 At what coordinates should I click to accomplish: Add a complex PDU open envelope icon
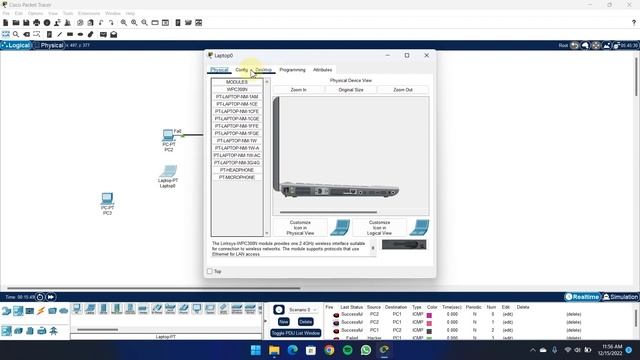114,35
